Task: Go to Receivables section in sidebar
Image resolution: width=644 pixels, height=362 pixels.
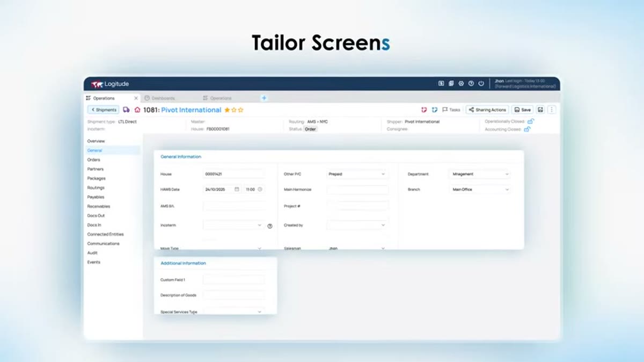Action: [x=99, y=206]
